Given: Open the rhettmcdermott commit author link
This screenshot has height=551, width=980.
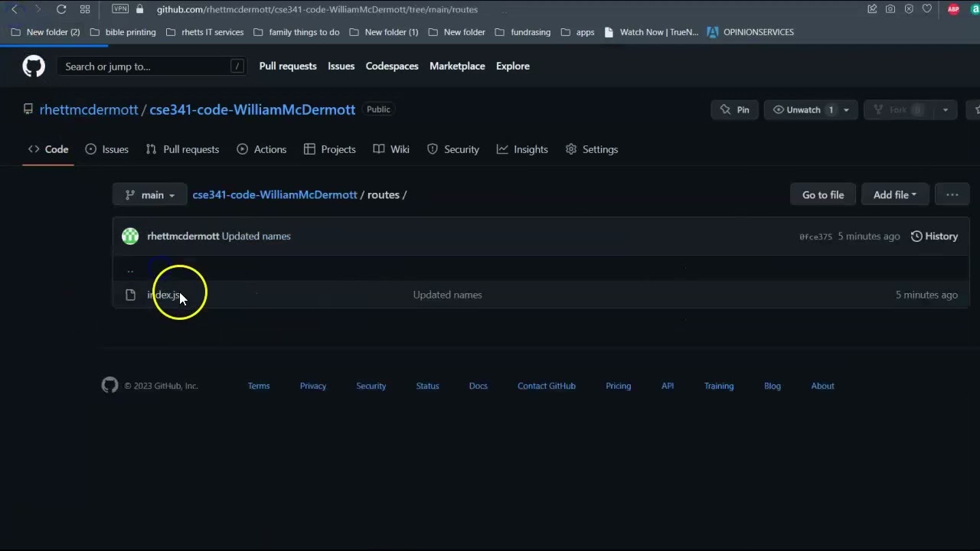Looking at the screenshot, I should 183,236.
